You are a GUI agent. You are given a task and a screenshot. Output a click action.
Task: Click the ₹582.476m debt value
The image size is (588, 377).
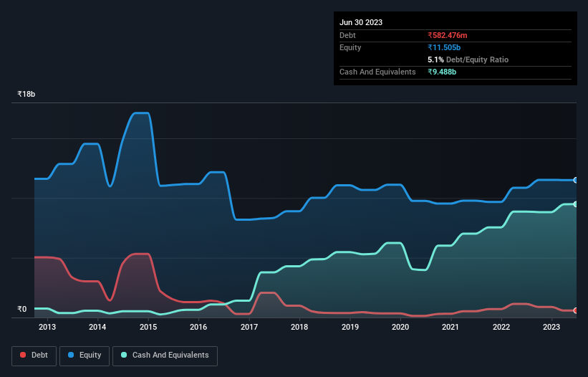click(448, 35)
